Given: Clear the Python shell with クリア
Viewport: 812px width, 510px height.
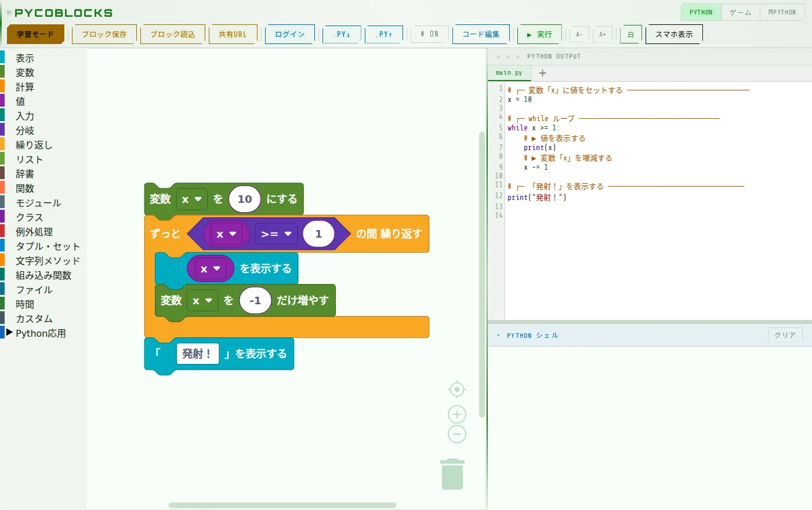Looking at the screenshot, I should point(785,335).
